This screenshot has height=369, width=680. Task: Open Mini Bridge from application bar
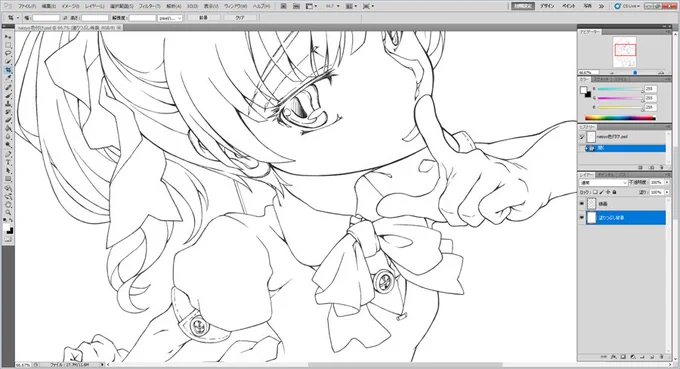[x=296, y=6]
